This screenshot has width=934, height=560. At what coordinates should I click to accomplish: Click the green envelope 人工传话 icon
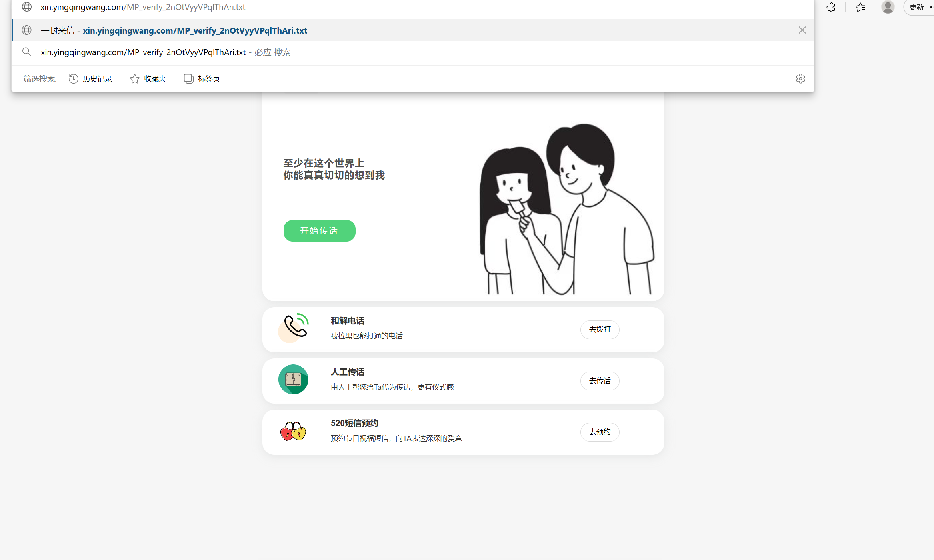[293, 379]
